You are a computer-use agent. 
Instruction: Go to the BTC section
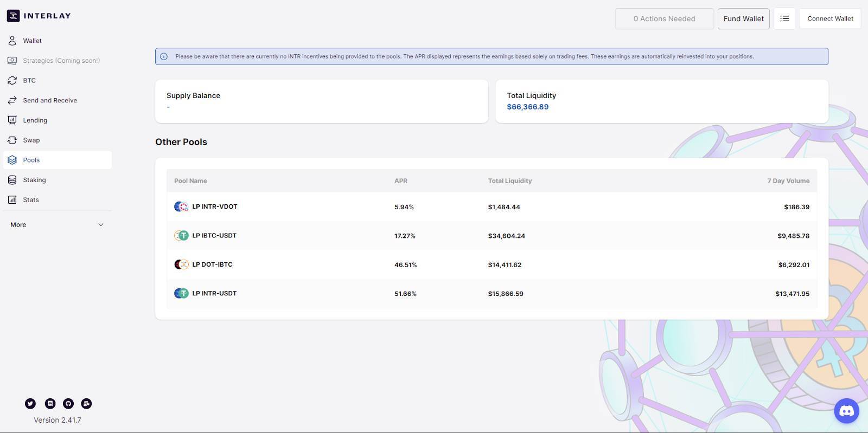pyautogui.click(x=58, y=80)
